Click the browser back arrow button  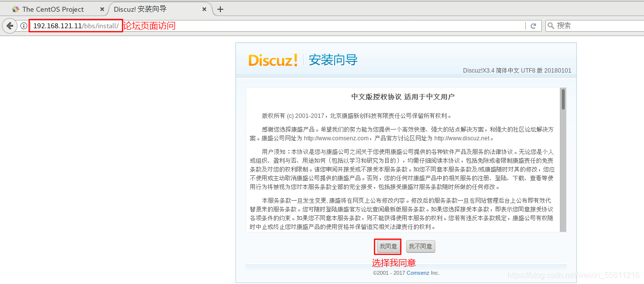pos(10,26)
